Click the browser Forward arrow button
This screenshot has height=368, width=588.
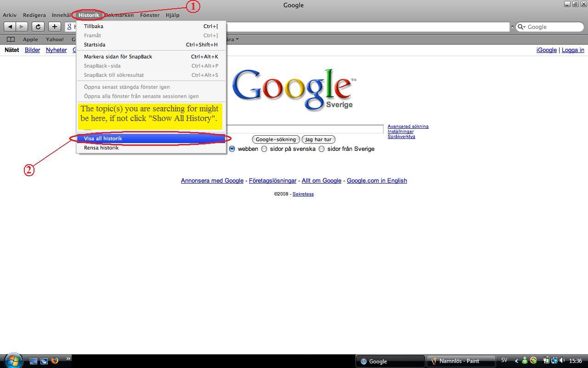click(x=22, y=27)
